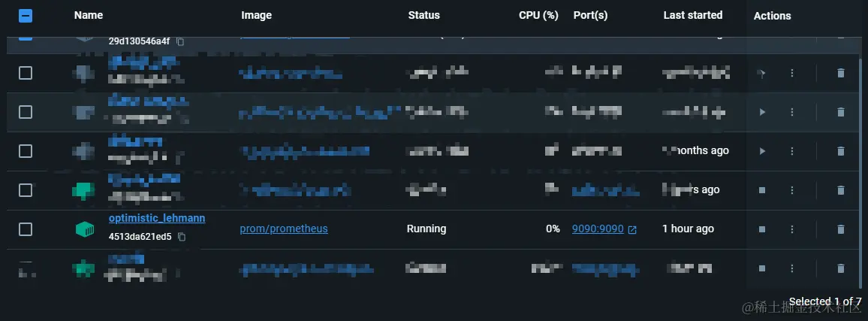The image size is (868, 321).
Task: Delete the container in the row above optimistic_lehmann
Action: 841,190
